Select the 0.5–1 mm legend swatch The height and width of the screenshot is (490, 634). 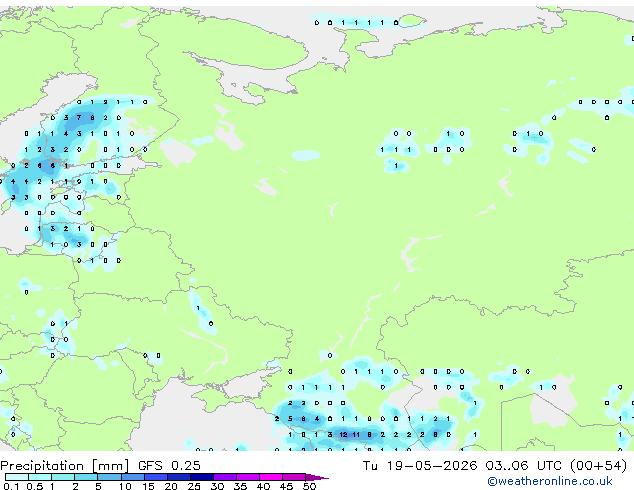click(x=40, y=477)
